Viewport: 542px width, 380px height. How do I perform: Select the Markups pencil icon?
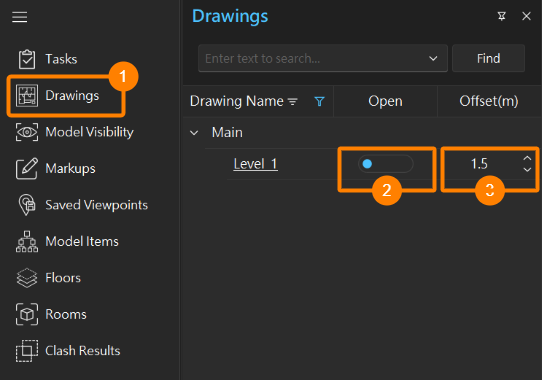coord(27,168)
